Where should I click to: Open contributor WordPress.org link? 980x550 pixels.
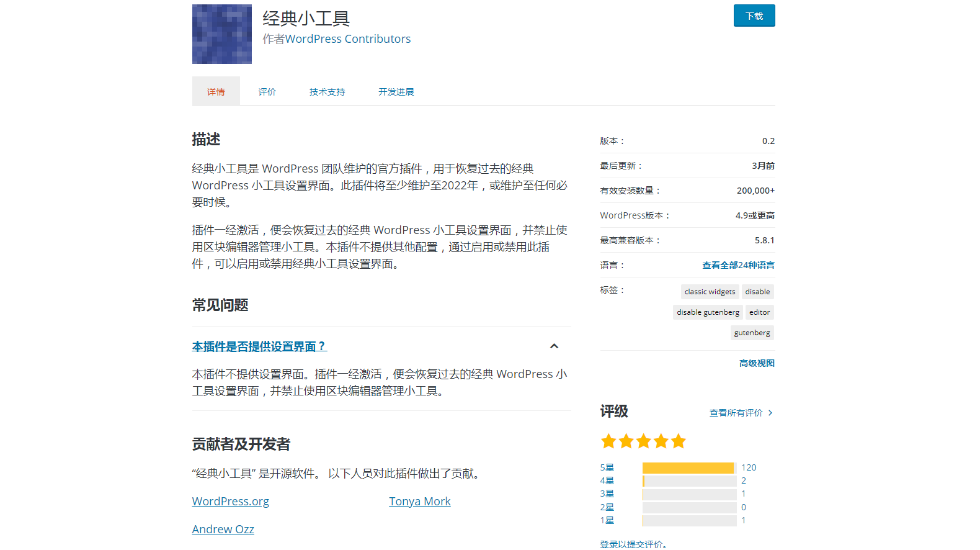point(231,502)
